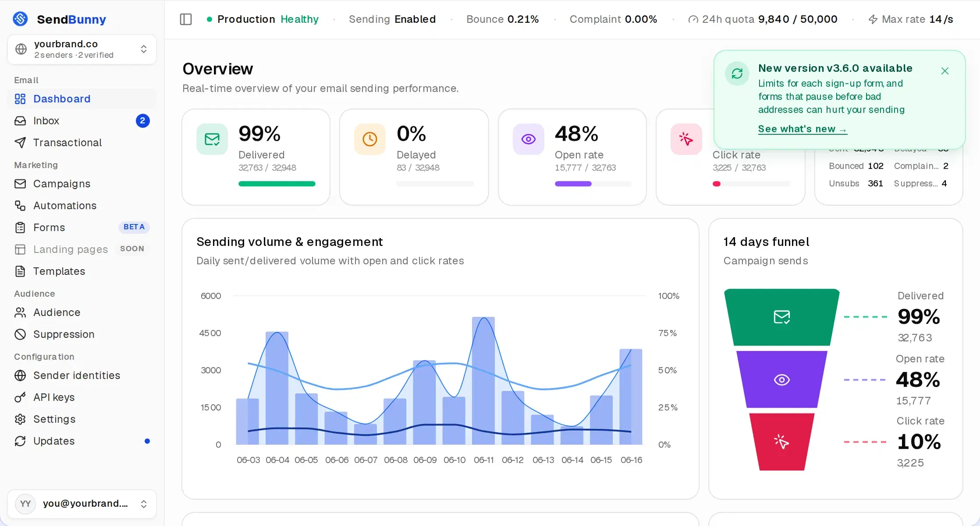Click the Audience people icon
The width and height of the screenshot is (980, 526).
click(x=20, y=313)
